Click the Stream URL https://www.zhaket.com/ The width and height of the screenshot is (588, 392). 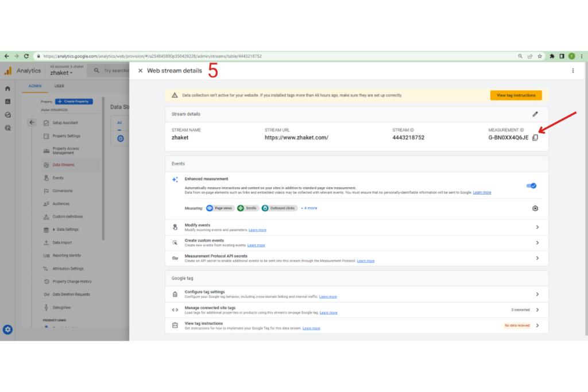296,138
